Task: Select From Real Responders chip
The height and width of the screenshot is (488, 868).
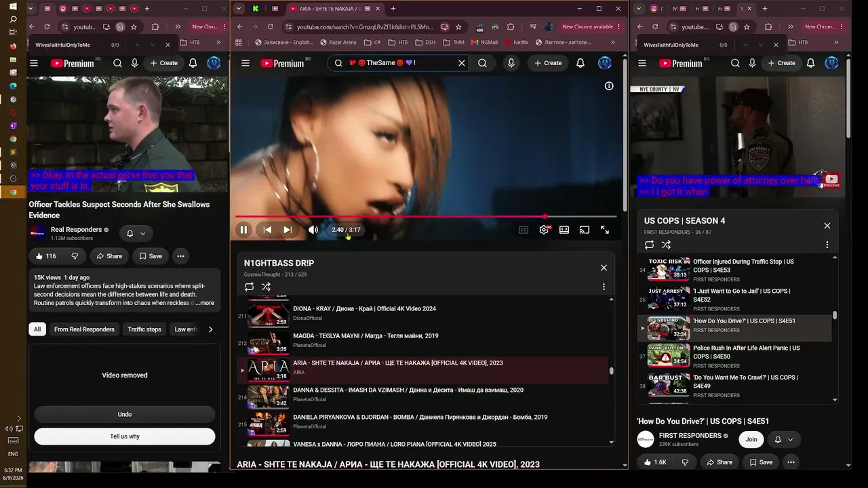Action: [x=84, y=329]
